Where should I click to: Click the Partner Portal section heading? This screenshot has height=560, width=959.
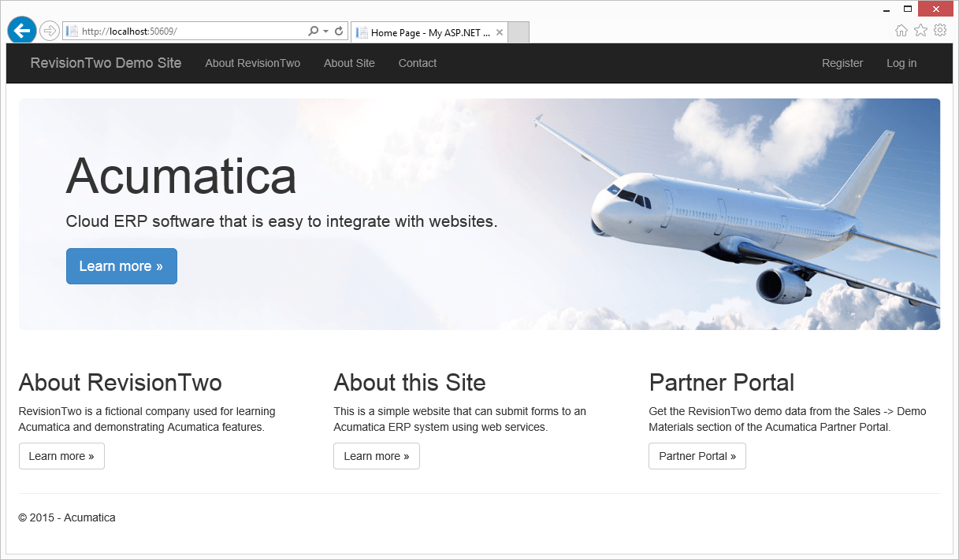point(721,383)
